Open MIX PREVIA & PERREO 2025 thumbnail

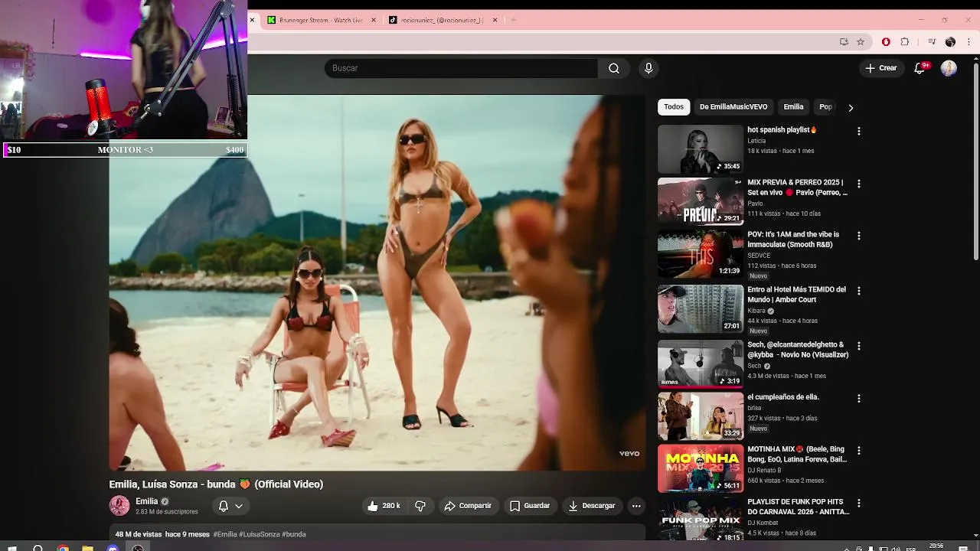[x=701, y=201]
